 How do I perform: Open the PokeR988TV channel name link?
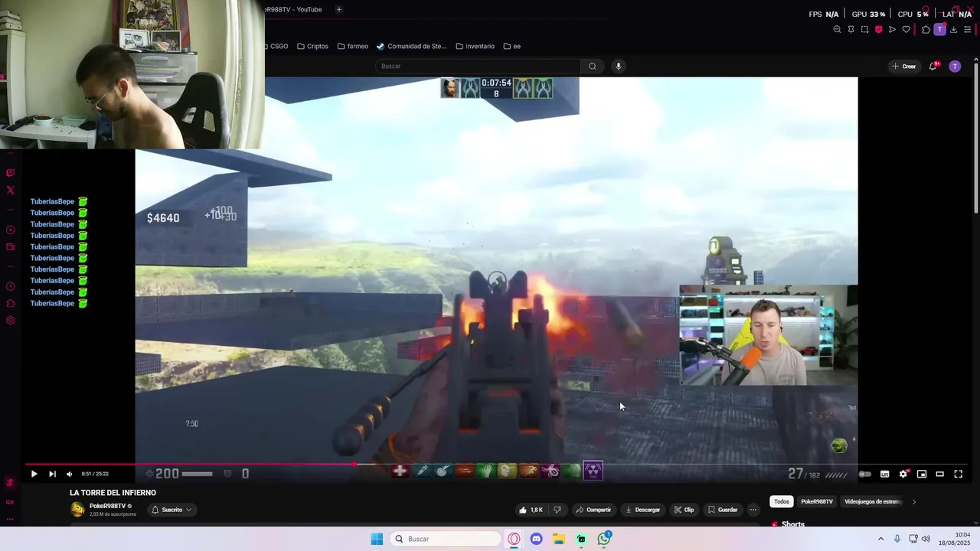[107, 506]
